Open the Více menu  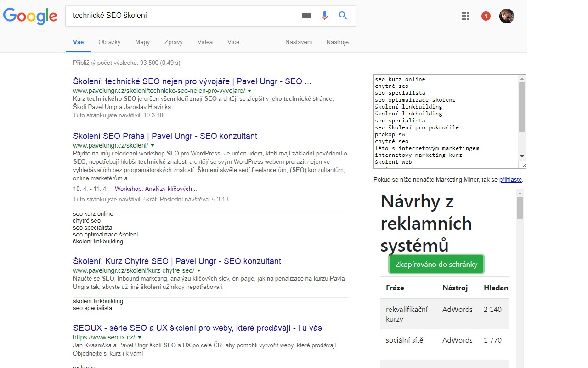pos(233,42)
